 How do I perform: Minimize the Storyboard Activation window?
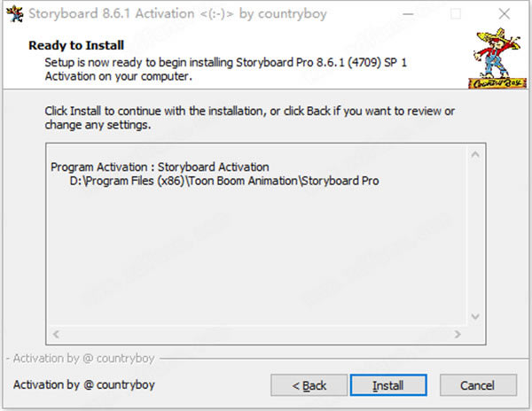[408, 14]
